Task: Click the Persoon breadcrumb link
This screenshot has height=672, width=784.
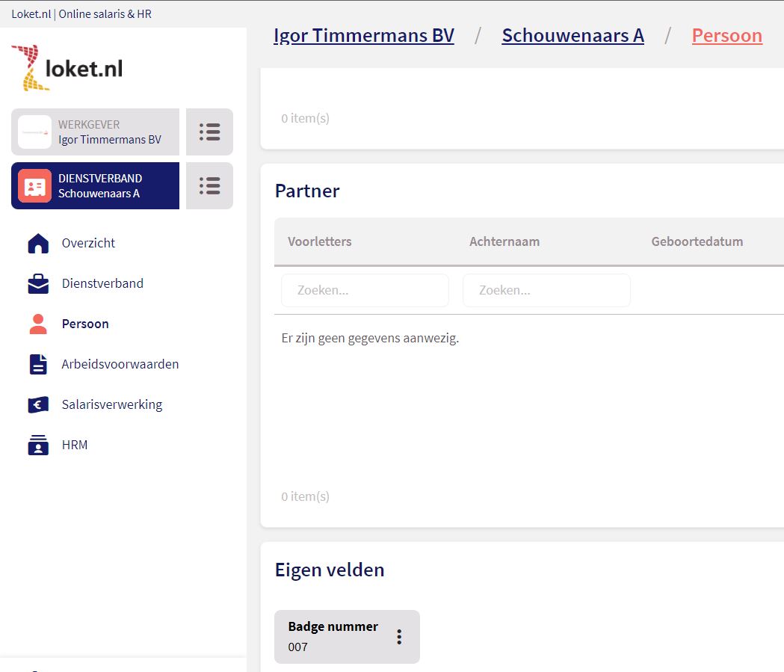Action: coord(726,36)
